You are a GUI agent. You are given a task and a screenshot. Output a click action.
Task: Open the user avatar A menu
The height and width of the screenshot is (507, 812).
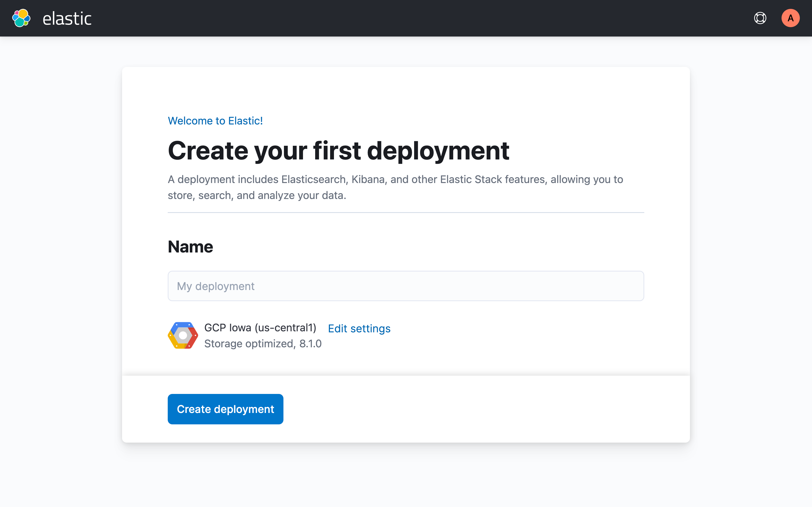[790, 18]
